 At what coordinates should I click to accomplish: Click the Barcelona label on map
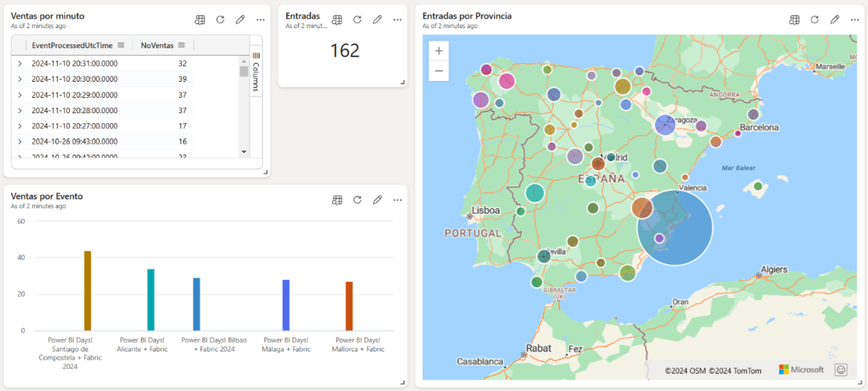pyautogui.click(x=760, y=127)
